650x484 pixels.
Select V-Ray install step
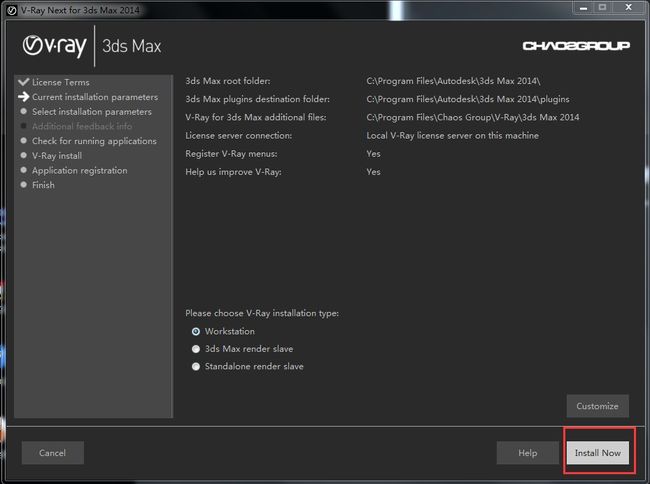57,156
